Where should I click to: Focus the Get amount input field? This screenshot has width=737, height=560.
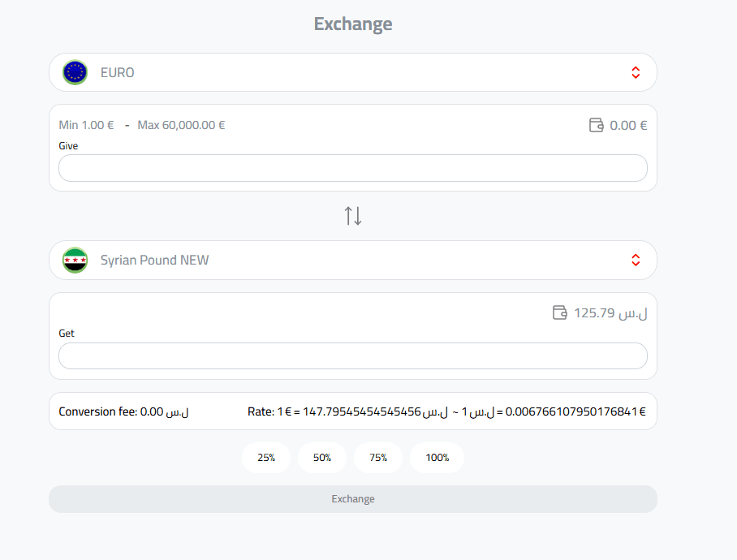(x=353, y=355)
